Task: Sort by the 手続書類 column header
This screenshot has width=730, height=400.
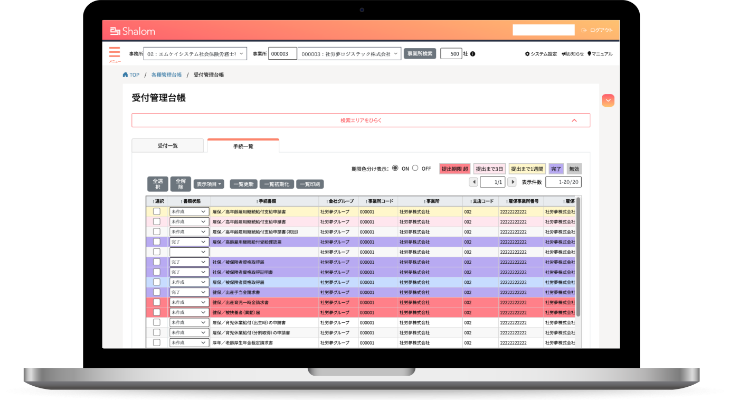Action: click(x=265, y=201)
